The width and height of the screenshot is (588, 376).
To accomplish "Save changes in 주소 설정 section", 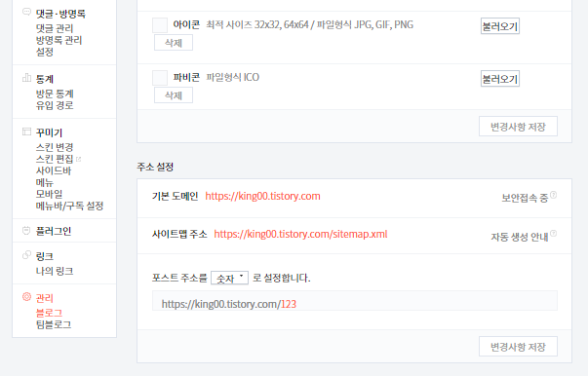I will coord(518,347).
